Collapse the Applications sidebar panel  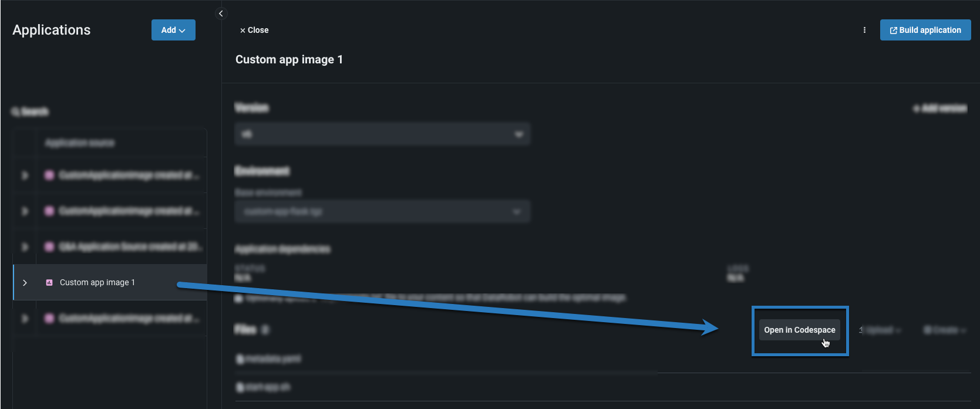point(221,13)
